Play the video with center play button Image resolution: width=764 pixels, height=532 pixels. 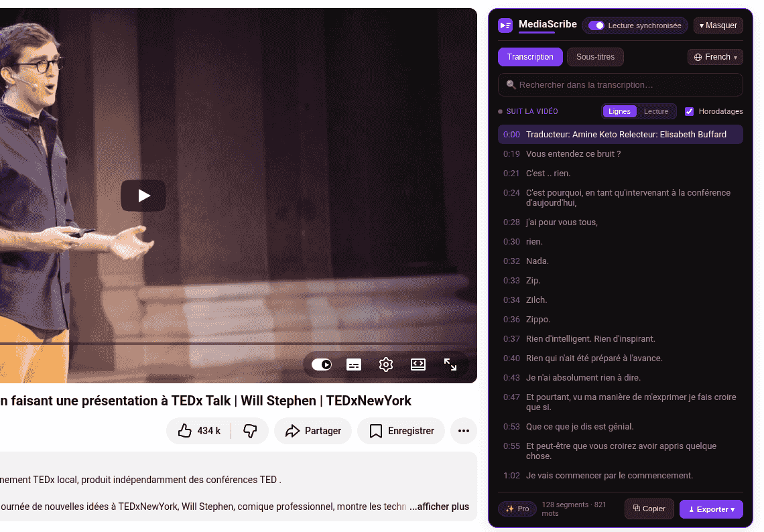point(143,196)
